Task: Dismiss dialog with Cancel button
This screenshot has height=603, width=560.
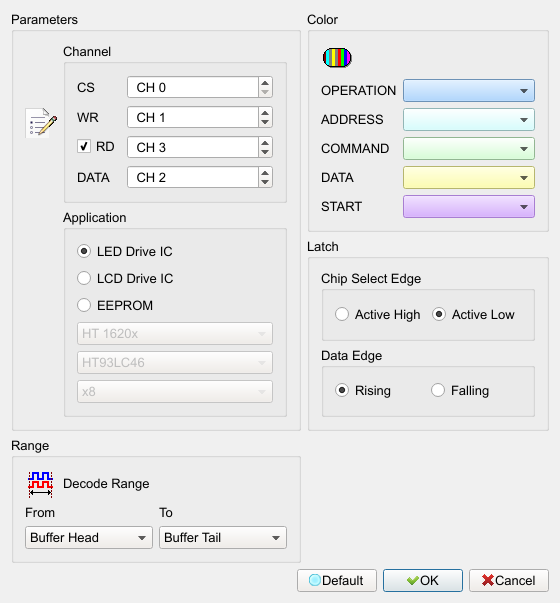Action: [x=509, y=580]
